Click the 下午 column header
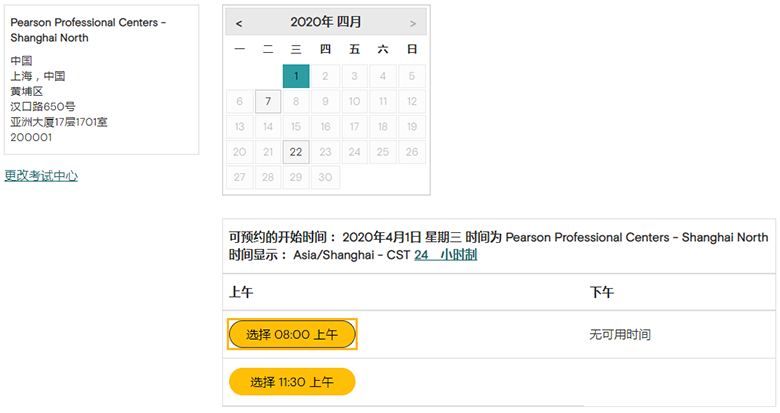780x413 pixels. tap(602, 292)
